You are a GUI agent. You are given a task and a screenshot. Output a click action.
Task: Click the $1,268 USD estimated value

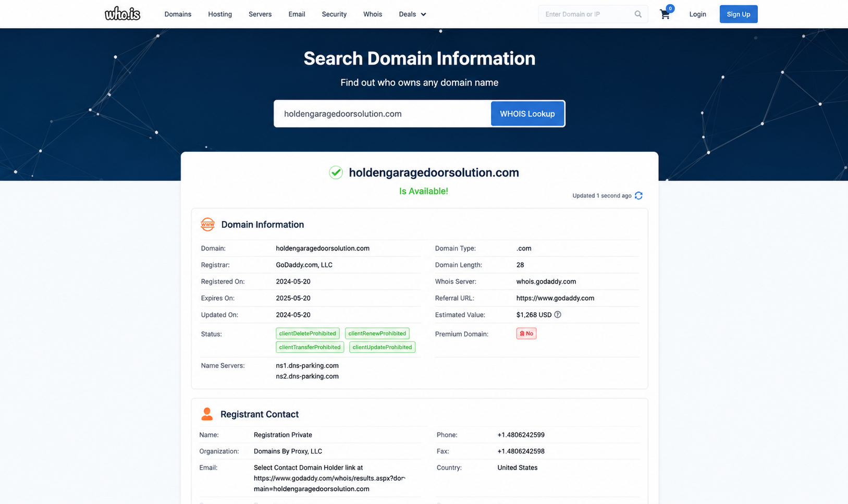(534, 315)
